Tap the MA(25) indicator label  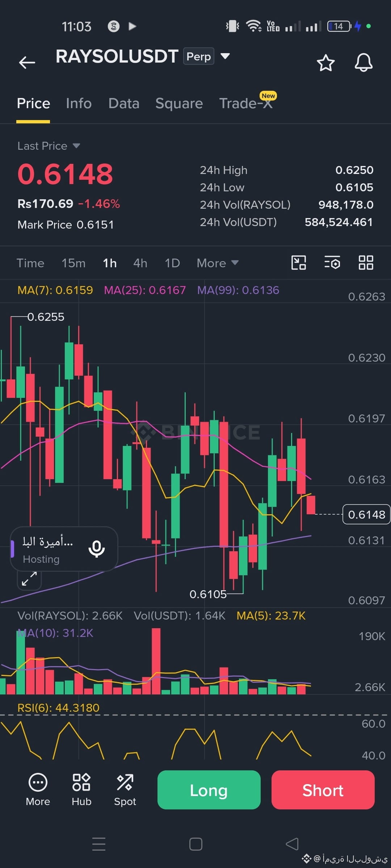(x=145, y=290)
